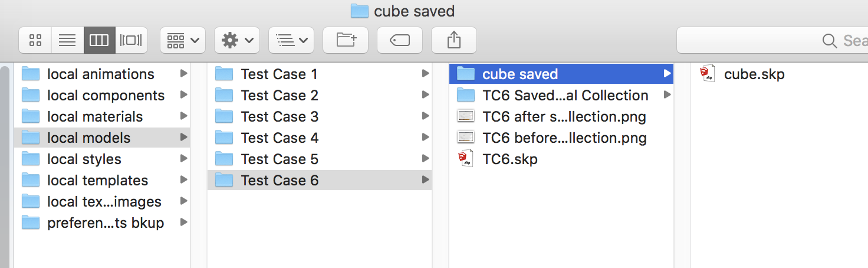Viewport: 868px width, 268px height.
Task: Click the cube saved title folder icon
Action: pyautogui.click(x=359, y=11)
